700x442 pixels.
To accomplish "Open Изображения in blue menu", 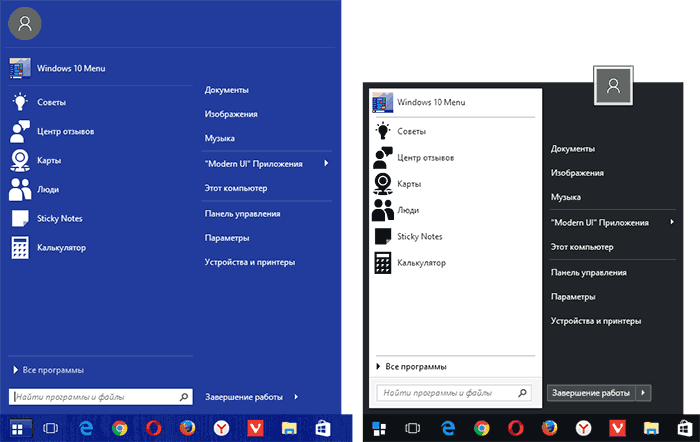I will 231,114.
